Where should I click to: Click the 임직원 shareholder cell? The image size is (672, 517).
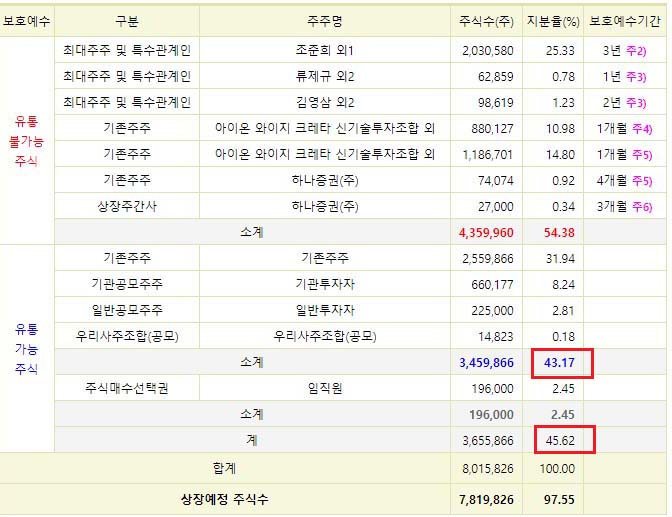[x=324, y=388]
